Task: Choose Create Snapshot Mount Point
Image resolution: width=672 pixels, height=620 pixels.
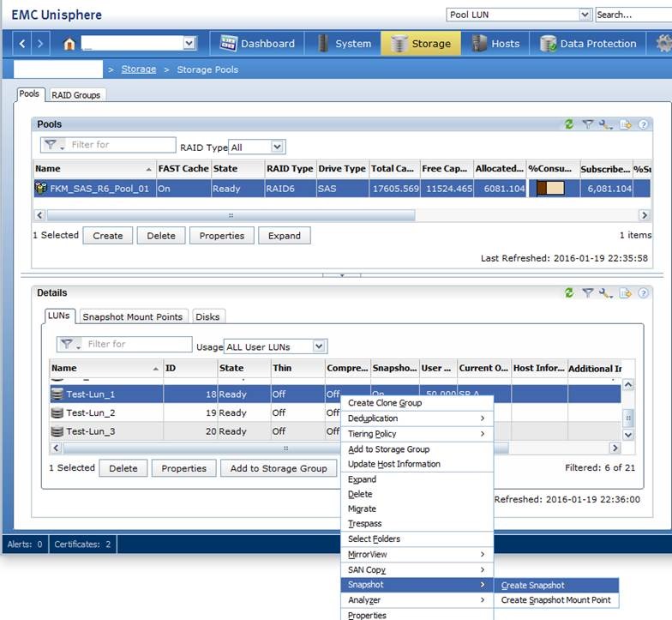Action: [555, 600]
